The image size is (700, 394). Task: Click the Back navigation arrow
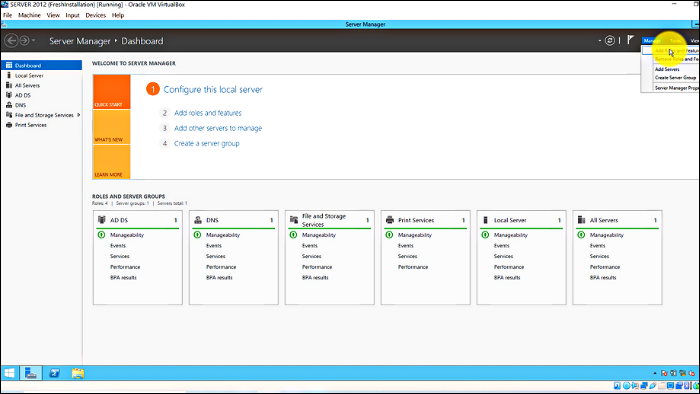tap(11, 41)
